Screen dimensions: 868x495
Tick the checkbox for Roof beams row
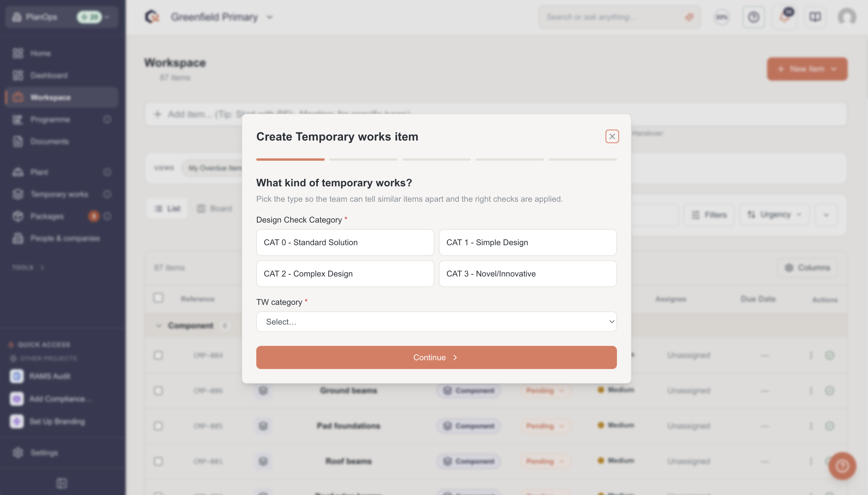(x=158, y=461)
